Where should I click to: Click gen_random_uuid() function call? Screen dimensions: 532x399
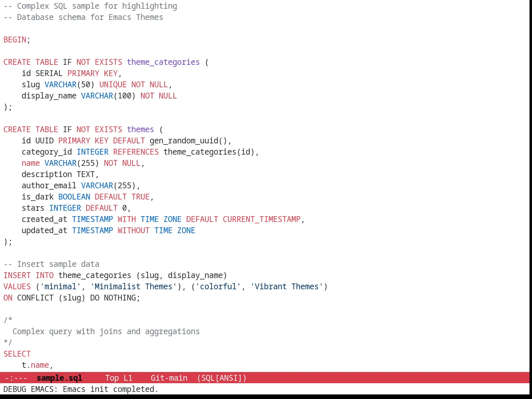[188, 140]
